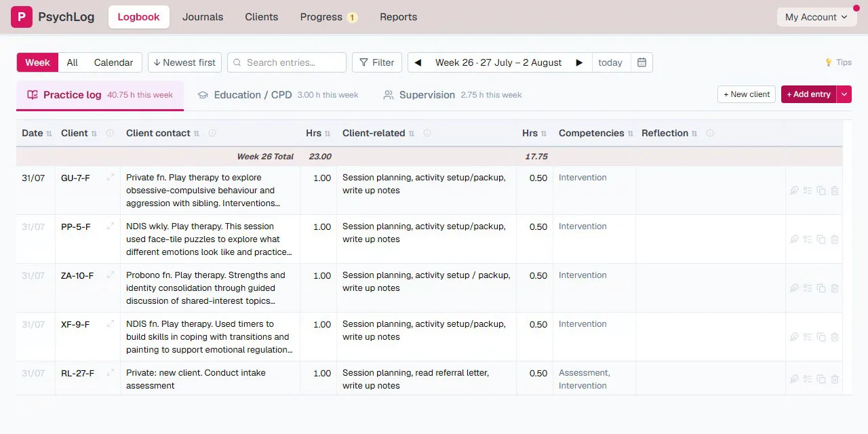Switch to Week view
The width and height of the screenshot is (868, 434).
[37, 62]
